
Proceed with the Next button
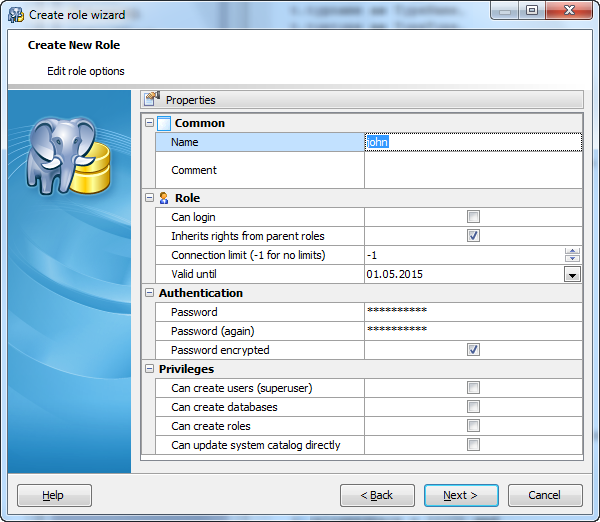461,495
